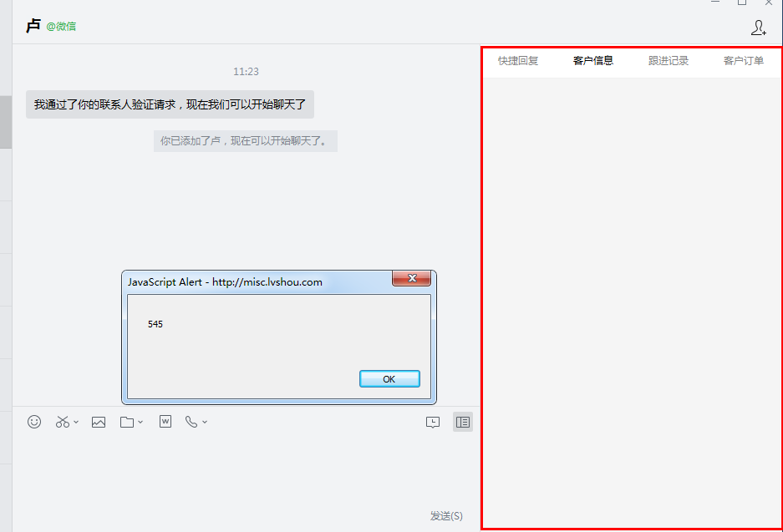Start a call with phone icon
This screenshot has width=783, height=532.
(x=191, y=422)
